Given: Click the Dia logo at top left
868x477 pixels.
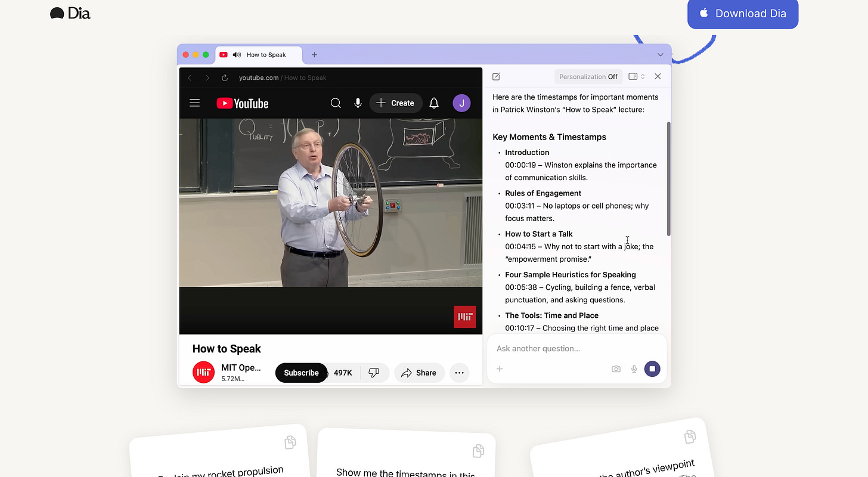Looking at the screenshot, I should (x=70, y=13).
